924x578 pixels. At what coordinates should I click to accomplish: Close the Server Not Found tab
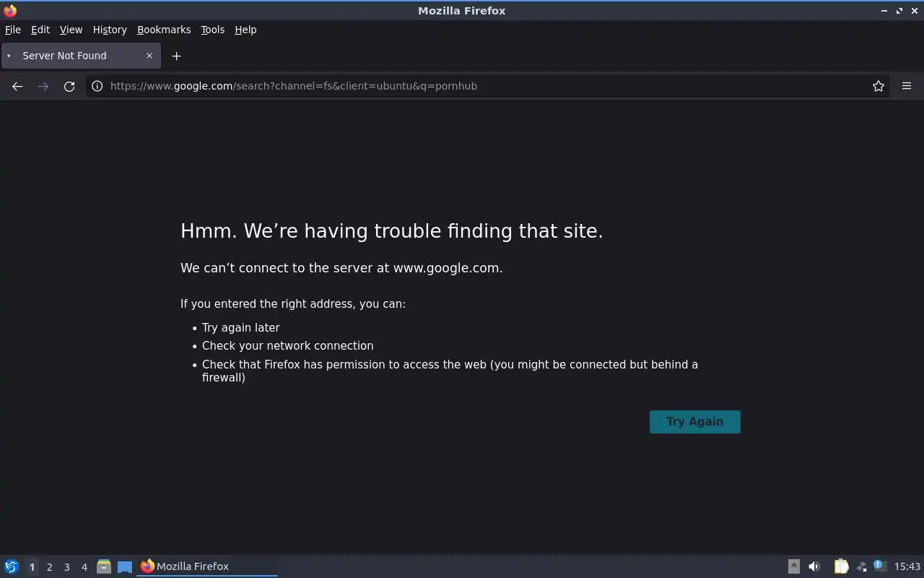149,56
